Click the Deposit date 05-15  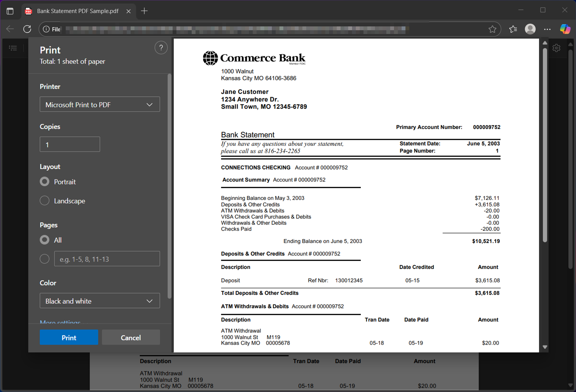coord(412,280)
